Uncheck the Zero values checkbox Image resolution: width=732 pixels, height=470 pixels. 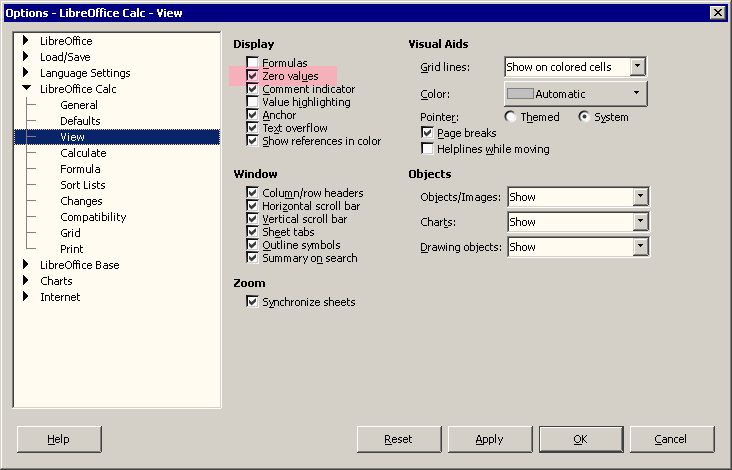pyautogui.click(x=253, y=76)
